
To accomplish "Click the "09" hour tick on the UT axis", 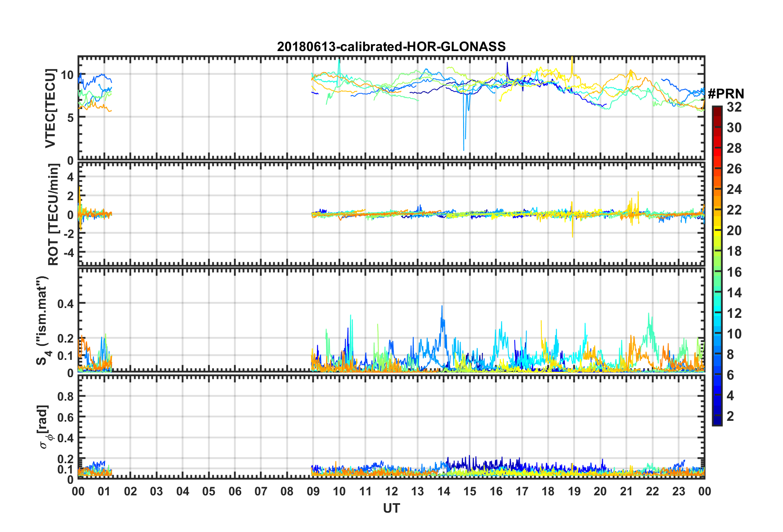I will 313,491.
